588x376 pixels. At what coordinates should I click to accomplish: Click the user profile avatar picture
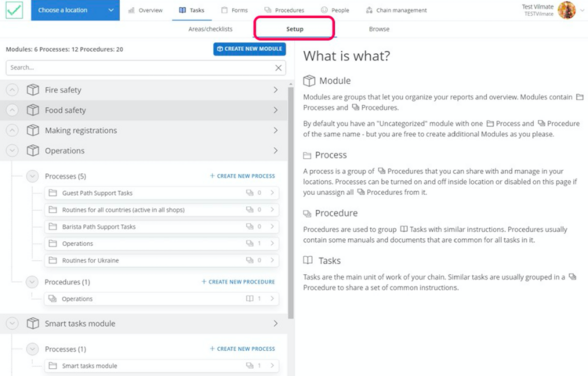pyautogui.click(x=566, y=10)
